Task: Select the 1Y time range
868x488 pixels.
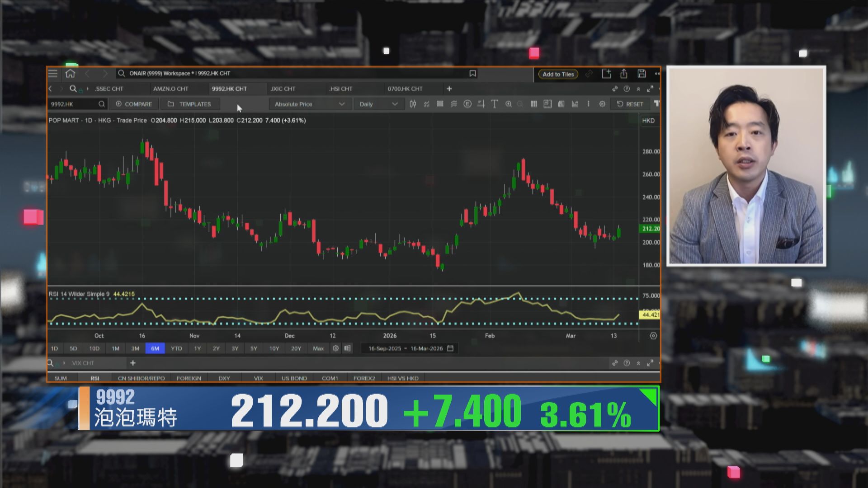Action: (x=197, y=348)
